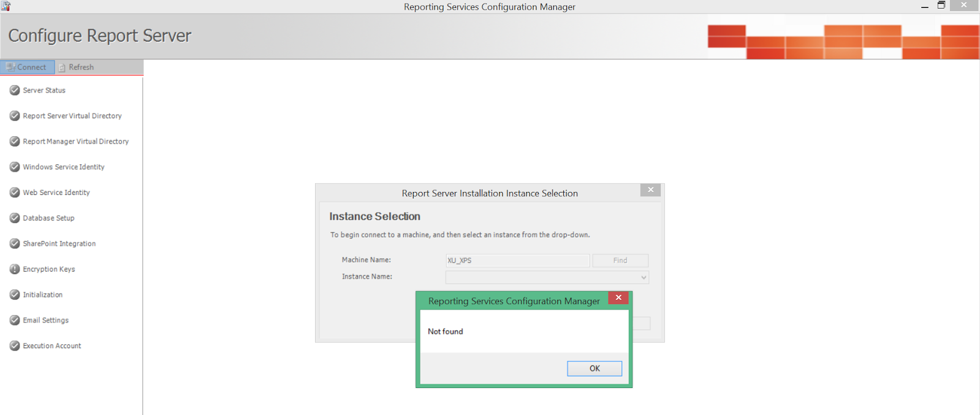Open Email Settings page
The height and width of the screenshot is (415, 980).
tap(46, 320)
